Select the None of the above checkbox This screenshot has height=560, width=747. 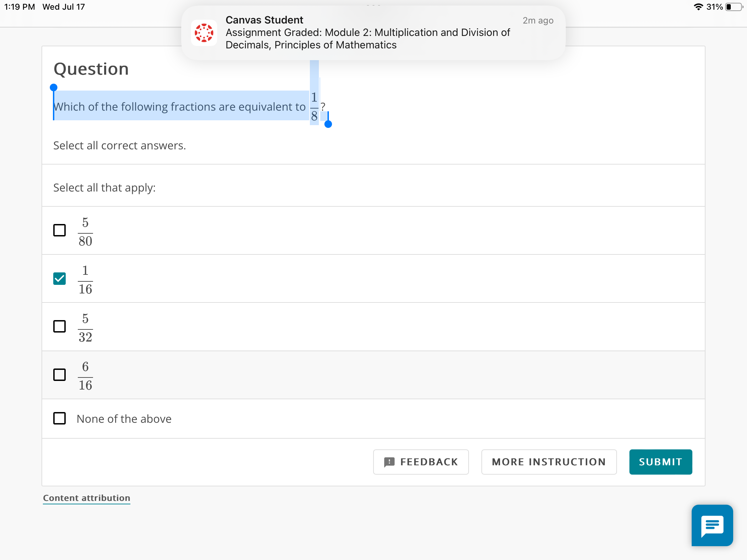(x=59, y=418)
